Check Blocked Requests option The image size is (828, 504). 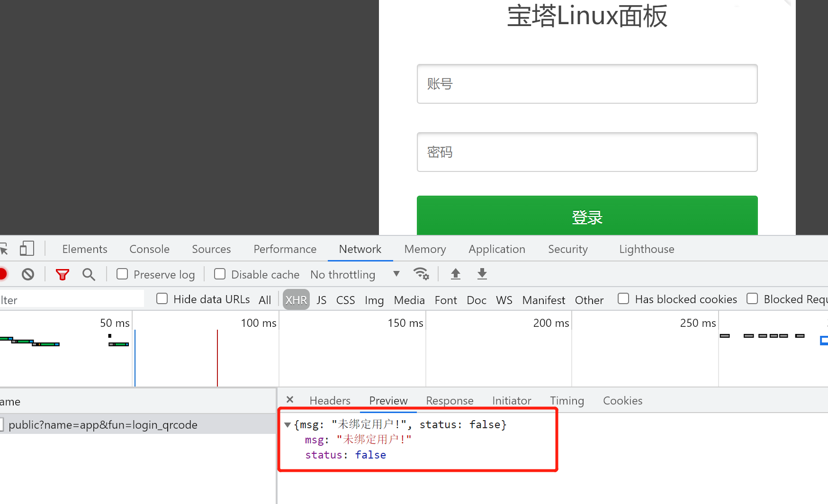[x=752, y=298]
